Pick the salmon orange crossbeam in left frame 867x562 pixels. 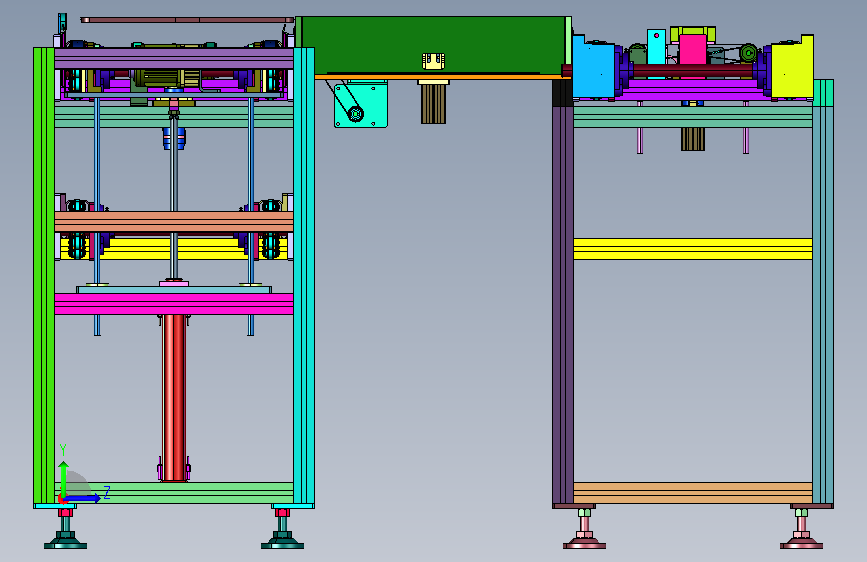click(174, 222)
